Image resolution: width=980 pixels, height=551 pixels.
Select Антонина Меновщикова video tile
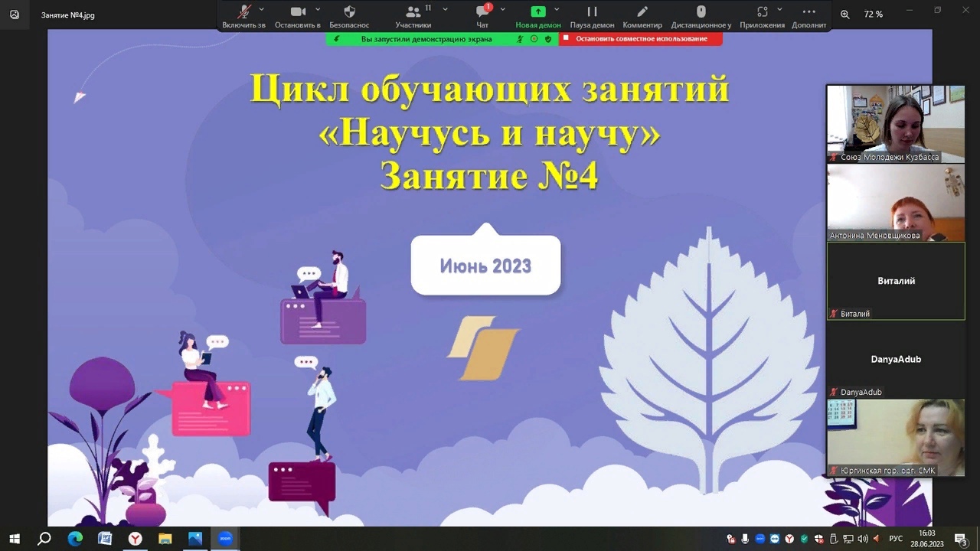point(896,202)
